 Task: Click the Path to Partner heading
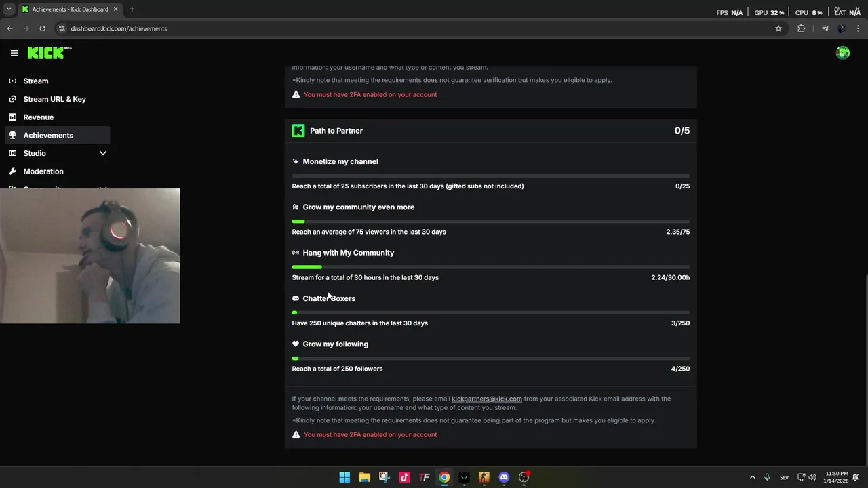pyautogui.click(x=336, y=131)
